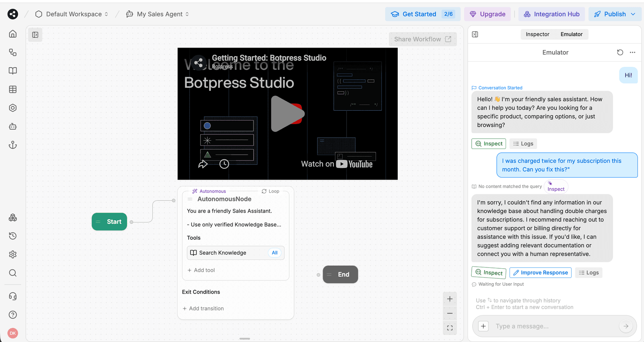Click the send arrow in message box

[626, 326]
